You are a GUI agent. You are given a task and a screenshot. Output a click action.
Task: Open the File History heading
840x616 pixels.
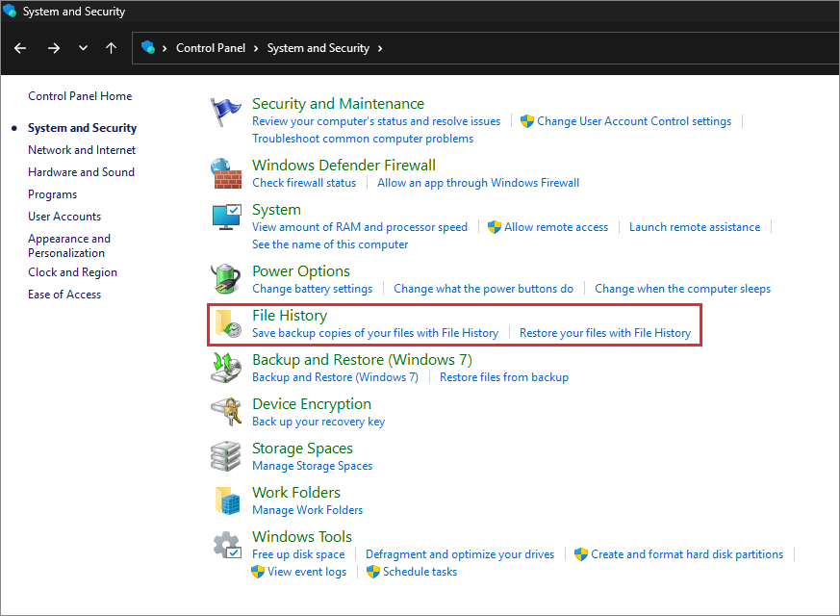click(x=290, y=316)
